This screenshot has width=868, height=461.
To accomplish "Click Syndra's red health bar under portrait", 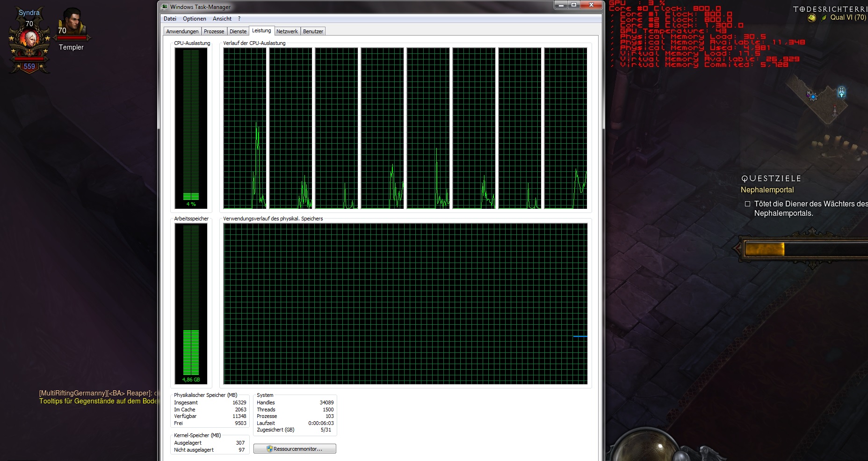I will tap(29, 59).
